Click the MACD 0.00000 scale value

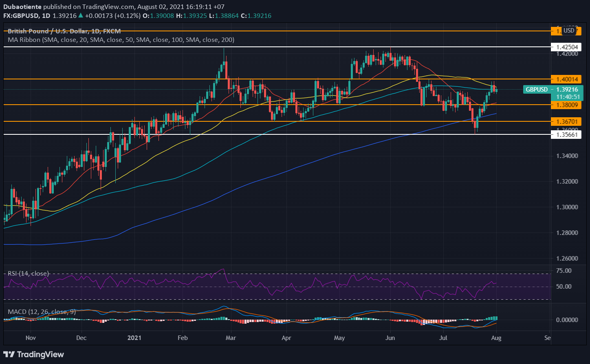[x=567, y=320]
